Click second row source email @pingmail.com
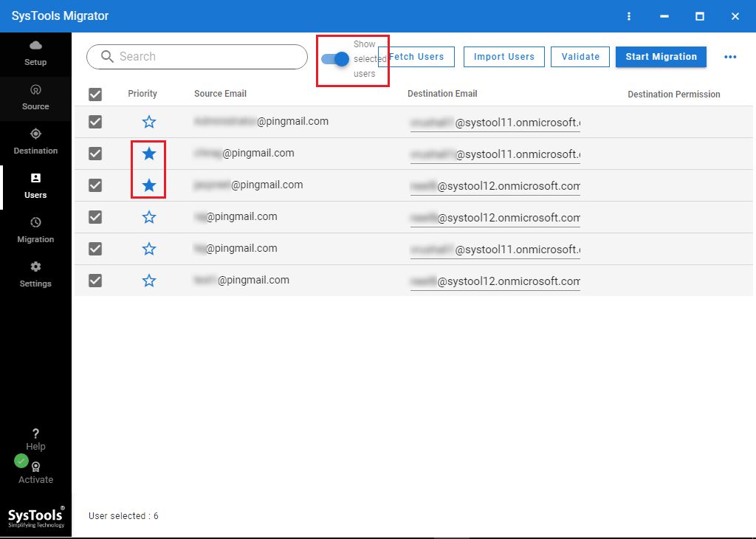 pyautogui.click(x=244, y=154)
